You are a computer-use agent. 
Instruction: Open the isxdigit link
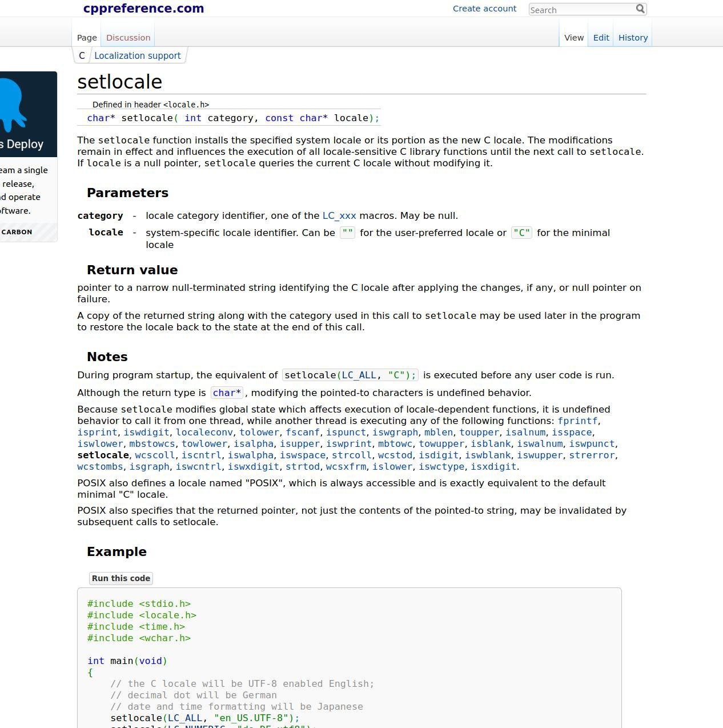point(493,467)
